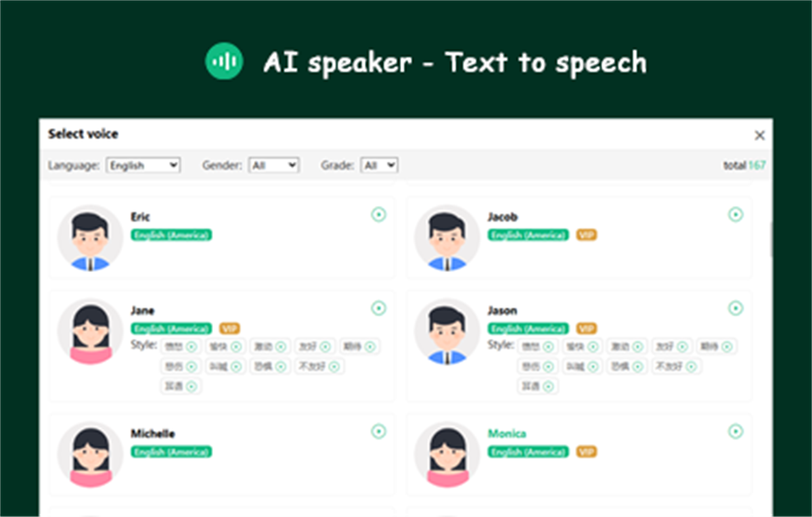Close the Select voice dialog
812x517 pixels.
click(x=759, y=135)
